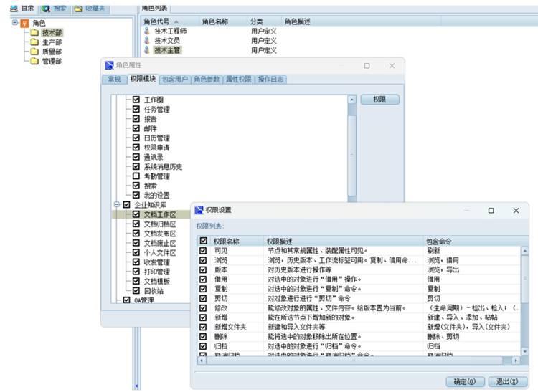The image size is (538, 392).
Task: Click the 权限 button
Action: 379,100
